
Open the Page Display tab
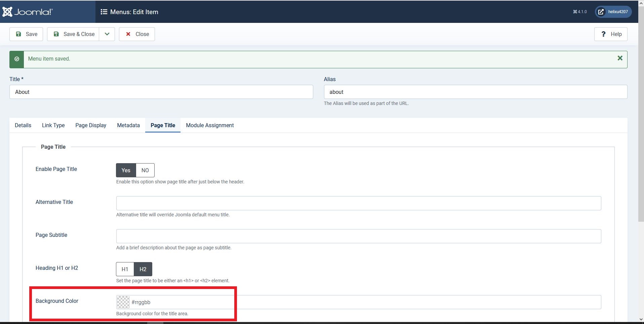coord(91,125)
